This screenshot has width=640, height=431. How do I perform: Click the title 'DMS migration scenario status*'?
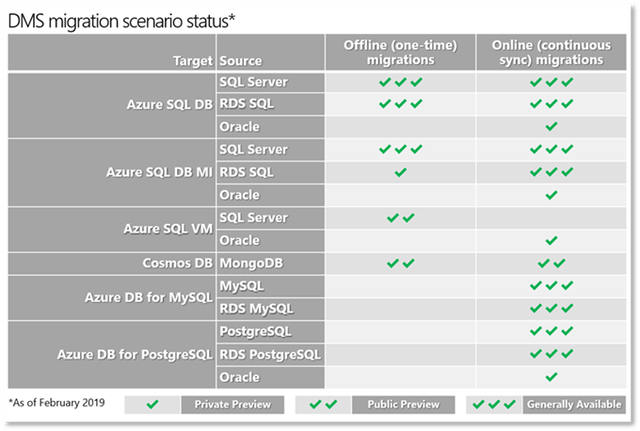122,21
